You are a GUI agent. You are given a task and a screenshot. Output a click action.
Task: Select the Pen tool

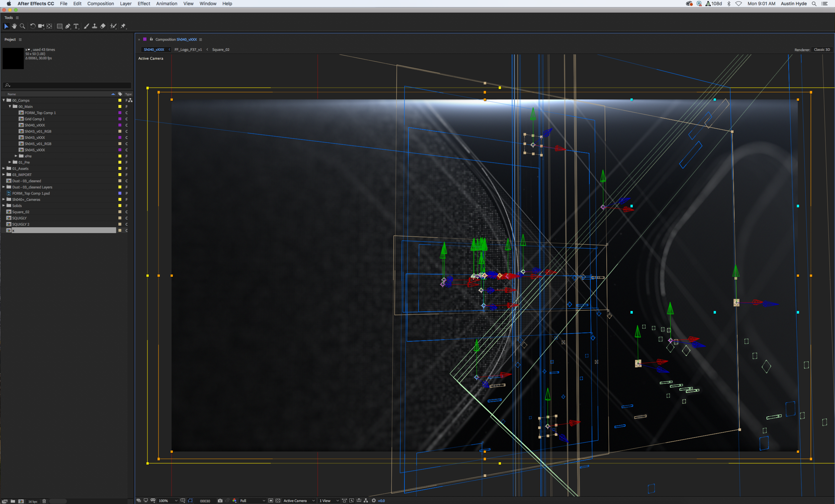click(x=68, y=26)
